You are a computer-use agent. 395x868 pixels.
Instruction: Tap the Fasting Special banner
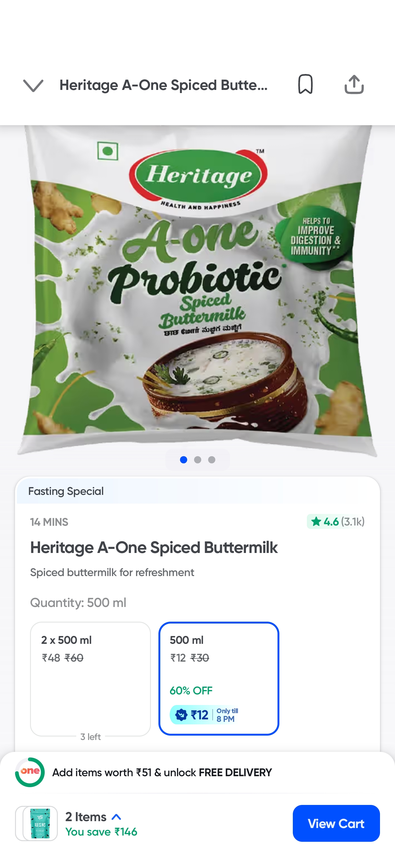coord(66,491)
